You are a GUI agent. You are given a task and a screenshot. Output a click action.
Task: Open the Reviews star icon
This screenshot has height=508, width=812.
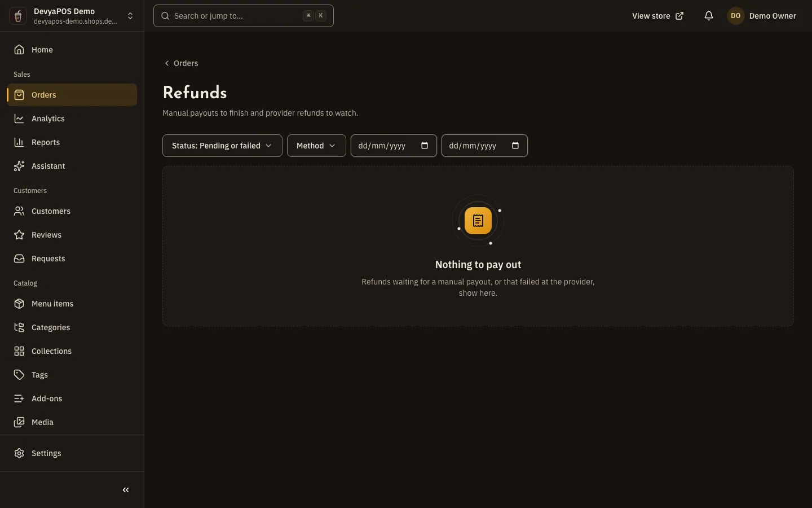pos(19,235)
